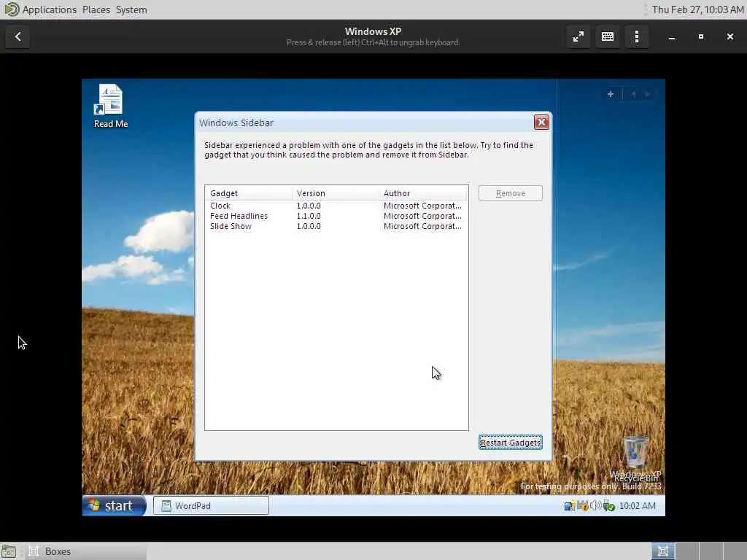Sort by the Version column header

(x=336, y=193)
